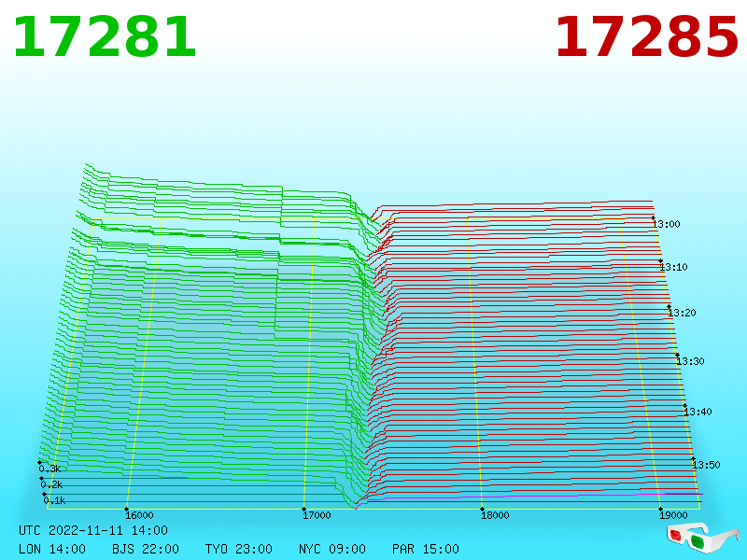Click the 3D anaglyph glasses icon

pyautogui.click(x=702, y=539)
